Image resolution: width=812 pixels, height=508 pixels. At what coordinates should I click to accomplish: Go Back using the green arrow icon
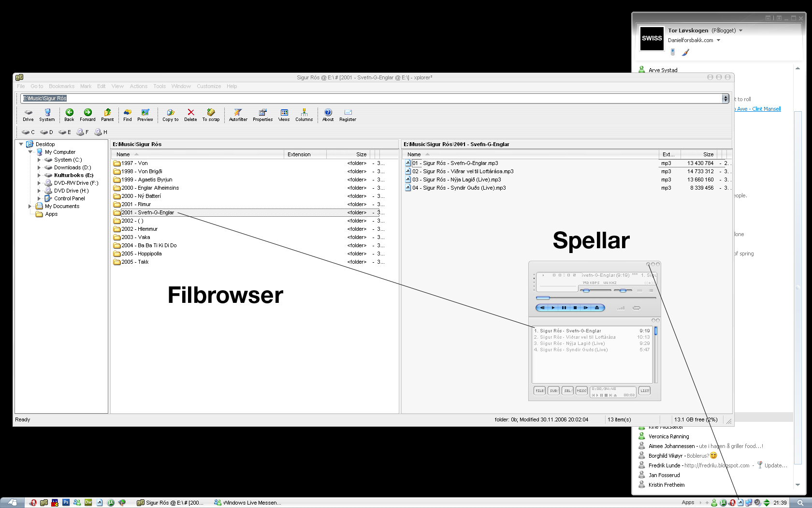(69, 115)
